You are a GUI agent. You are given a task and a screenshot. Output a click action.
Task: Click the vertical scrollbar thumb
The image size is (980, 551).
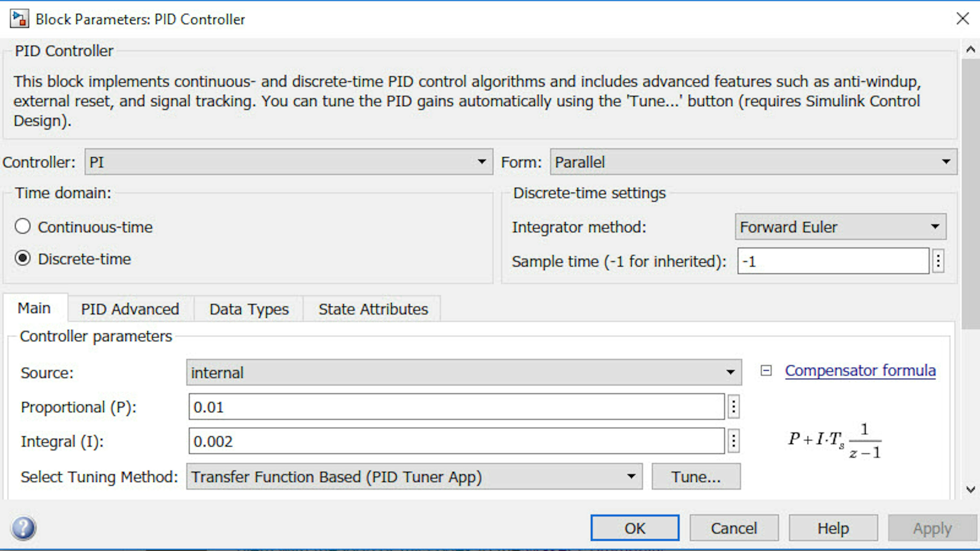[971, 194]
